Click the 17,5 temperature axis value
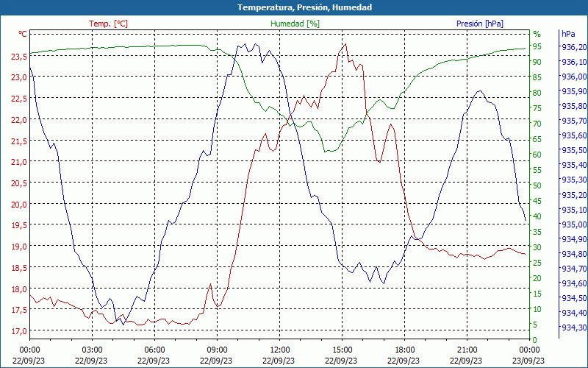Image resolution: width=588 pixels, height=368 pixels. tap(19, 310)
